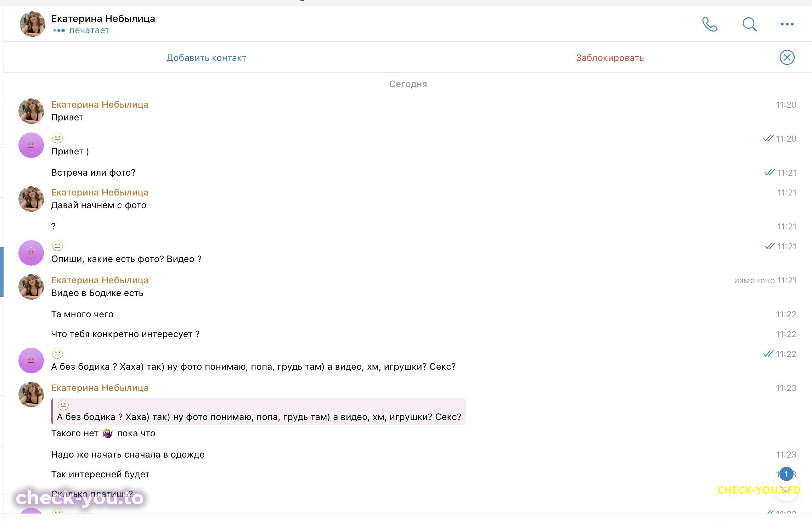812x522 pixels.
Task: Start a voice call with the phone icon
Action: click(710, 24)
